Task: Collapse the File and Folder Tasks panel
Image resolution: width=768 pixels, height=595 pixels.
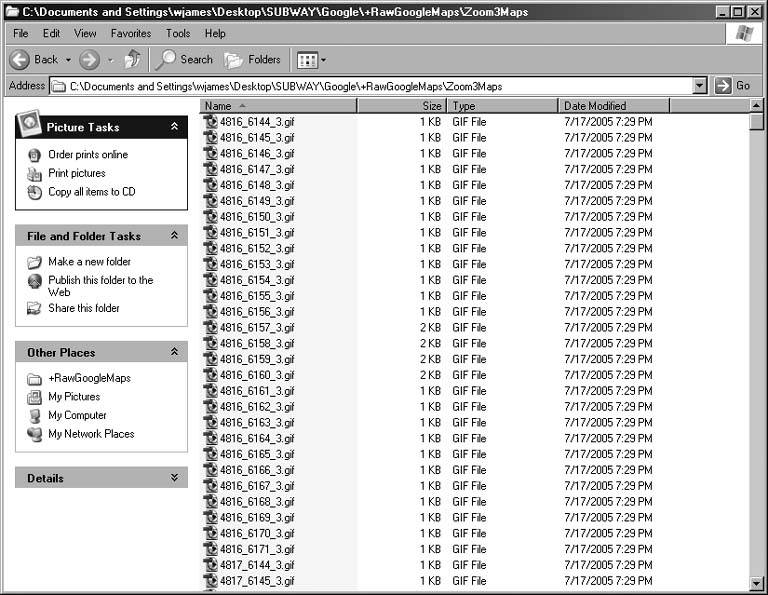Action: 175,236
